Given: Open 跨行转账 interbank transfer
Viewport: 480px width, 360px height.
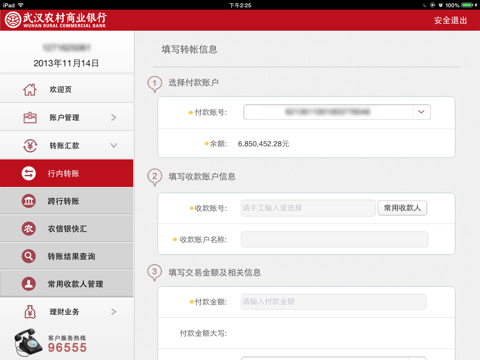Looking at the screenshot, I should coord(67,201).
